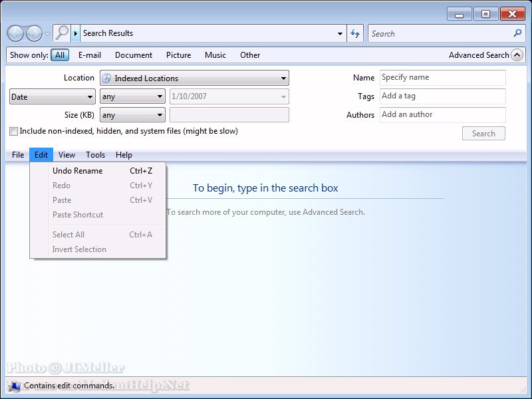Click the Name input field
Viewport: 532px width, 399px height.
pos(442,78)
